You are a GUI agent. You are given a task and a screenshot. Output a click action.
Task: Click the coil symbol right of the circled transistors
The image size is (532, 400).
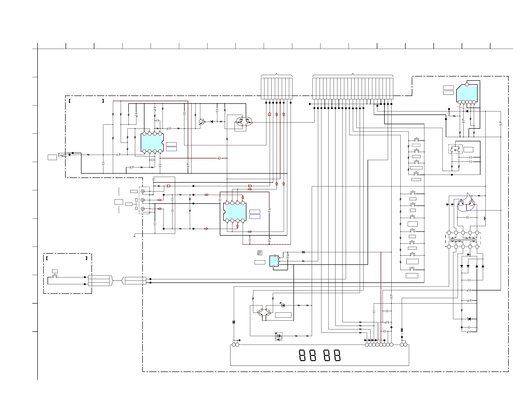click(x=485, y=219)
